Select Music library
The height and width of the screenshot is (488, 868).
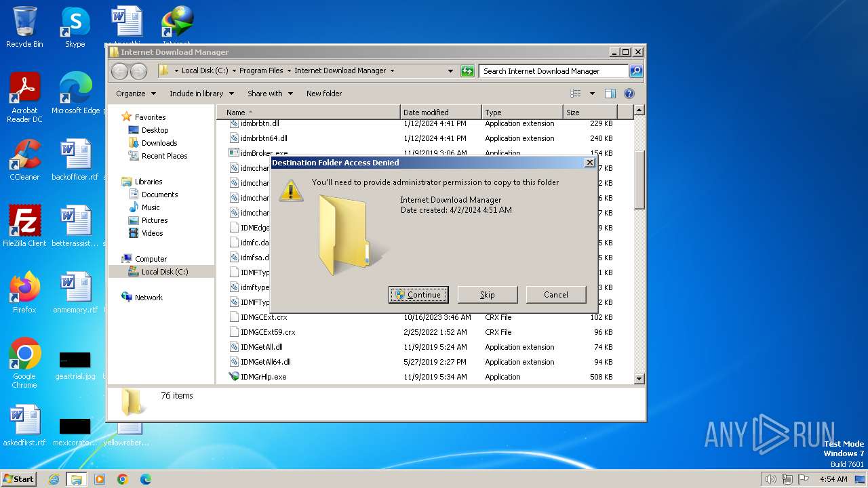point(151,207)
